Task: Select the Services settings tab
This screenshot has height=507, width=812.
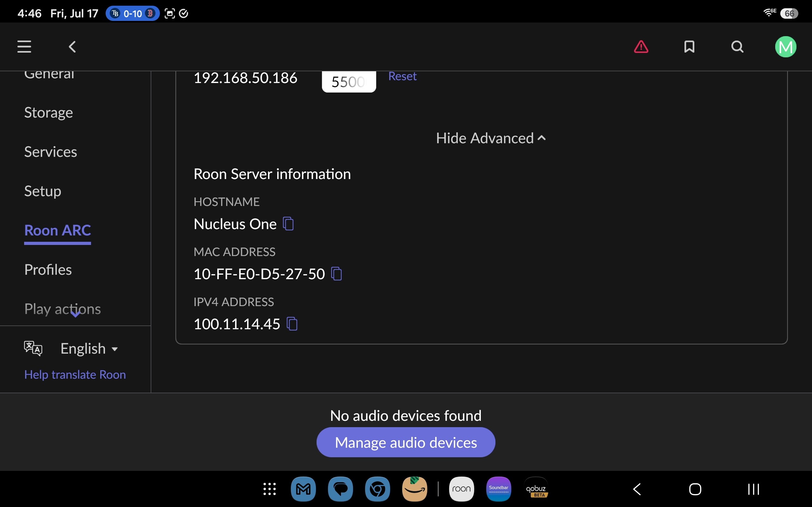Action: point(51,152)
